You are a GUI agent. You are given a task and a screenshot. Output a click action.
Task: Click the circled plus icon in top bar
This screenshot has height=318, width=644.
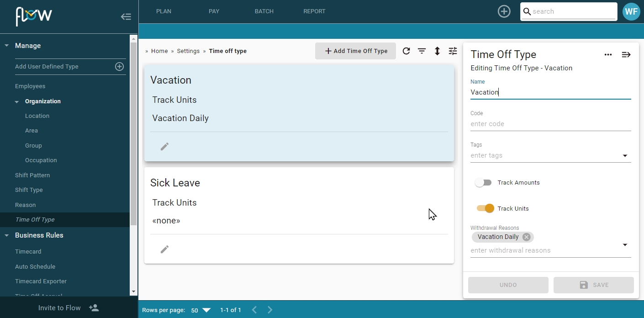(504, 11)
